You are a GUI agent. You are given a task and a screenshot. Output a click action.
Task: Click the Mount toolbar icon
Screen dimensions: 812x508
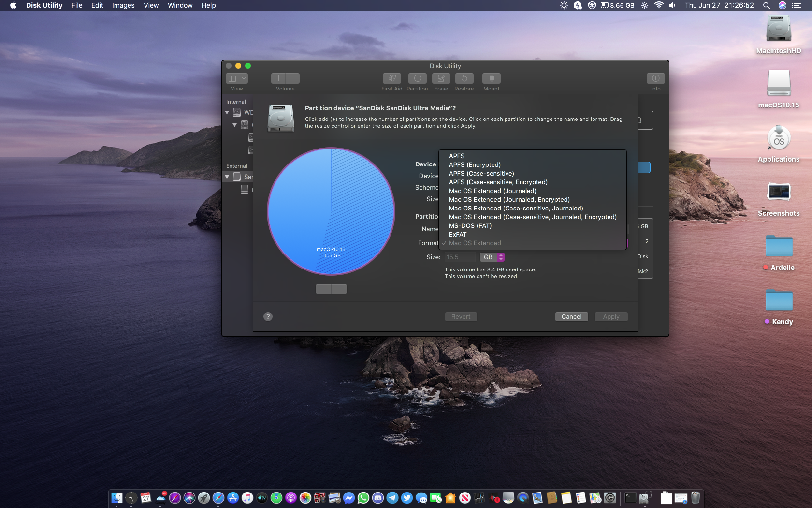click(x=491, y=78)
